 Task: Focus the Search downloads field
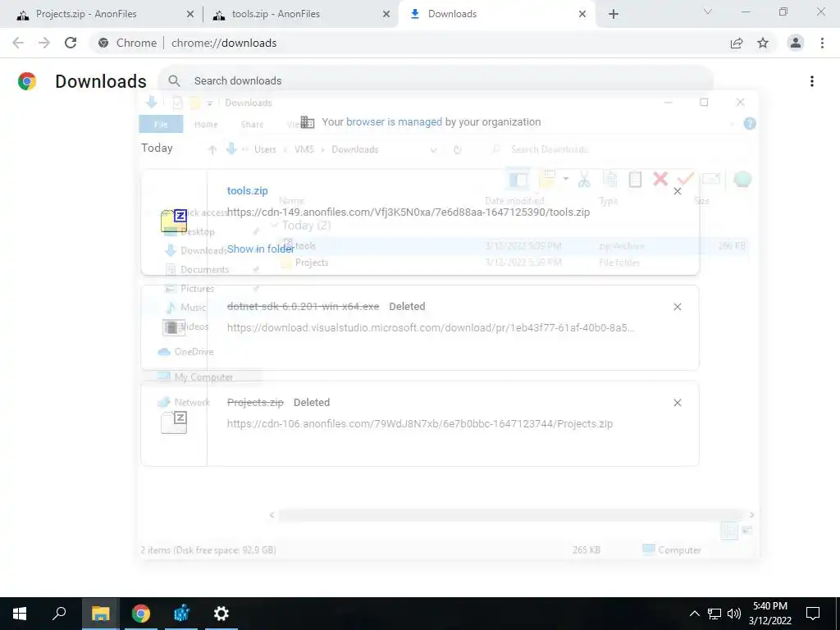click(x=435, y=81)
